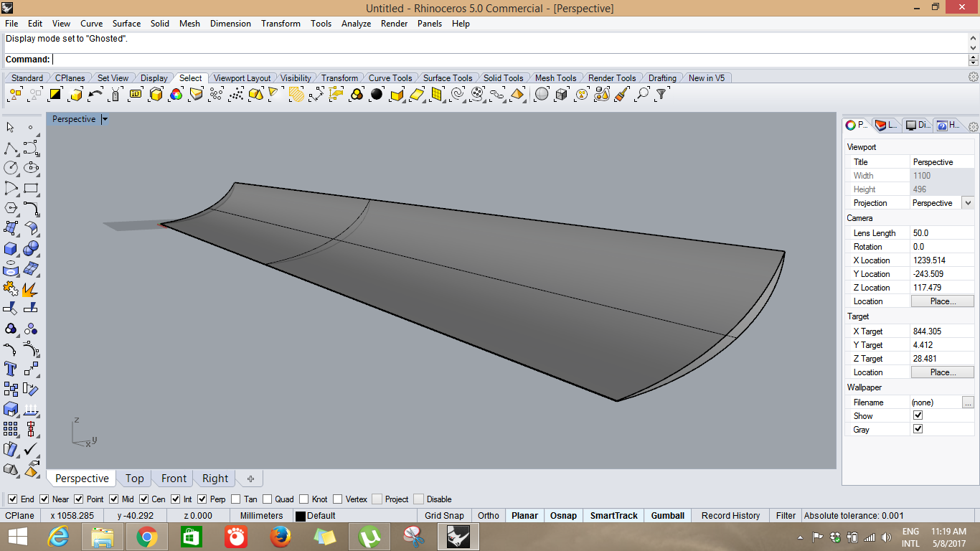
Task: Toggle Record History in status bar
Action: 730,516
